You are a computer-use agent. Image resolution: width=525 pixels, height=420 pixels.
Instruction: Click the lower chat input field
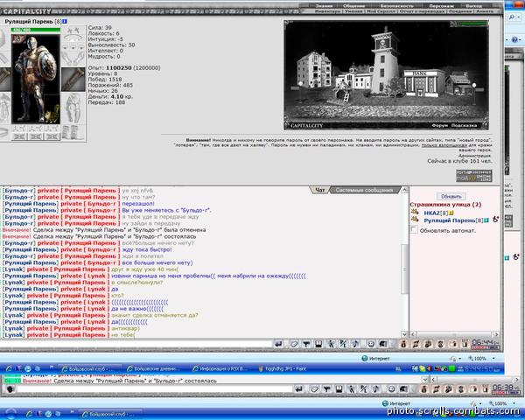pyautogui.click(x=155, y=388)
